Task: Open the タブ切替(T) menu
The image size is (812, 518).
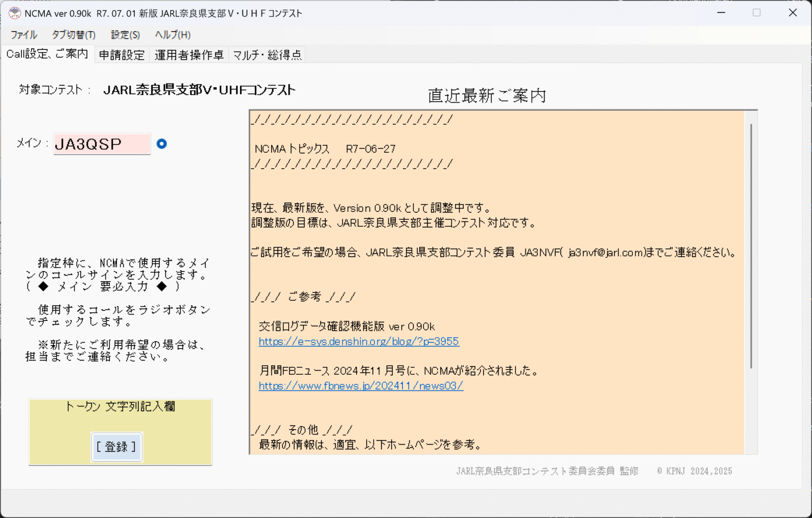Action: coord(73,35)
